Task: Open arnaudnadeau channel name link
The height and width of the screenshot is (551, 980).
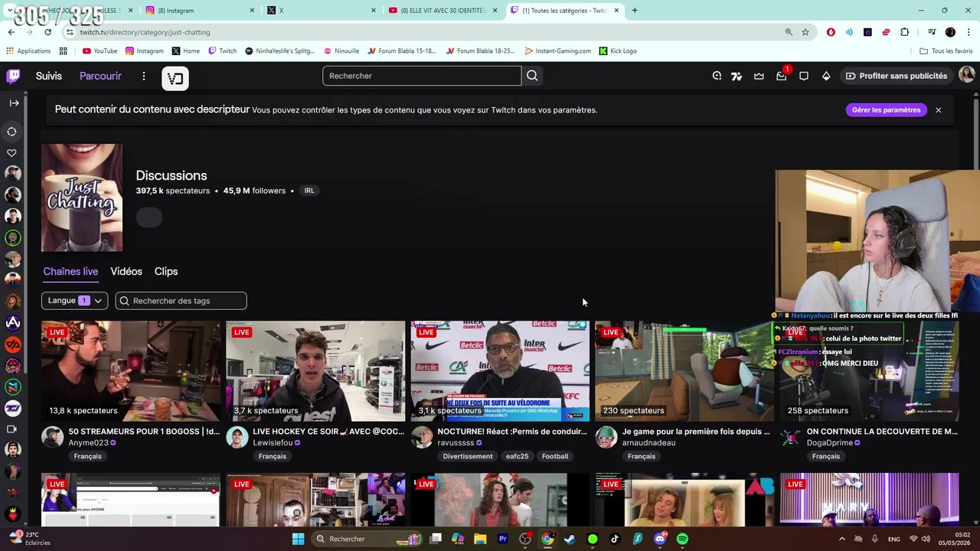Action: pyautogui.click(x=648, y=443)
